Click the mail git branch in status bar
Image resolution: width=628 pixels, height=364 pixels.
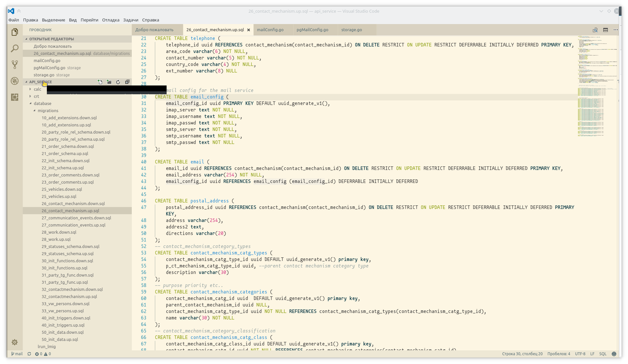17,354
